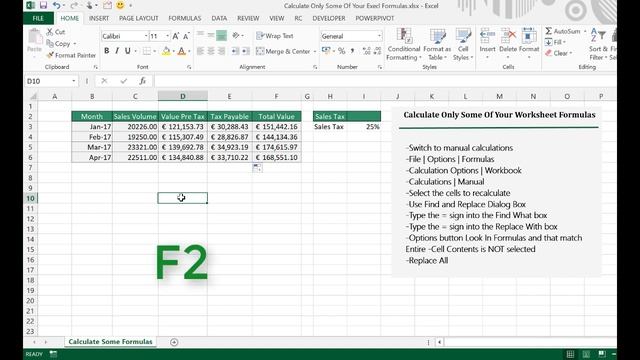
Task: Click the Cut scissors button
Action: (x=56, y=31)
